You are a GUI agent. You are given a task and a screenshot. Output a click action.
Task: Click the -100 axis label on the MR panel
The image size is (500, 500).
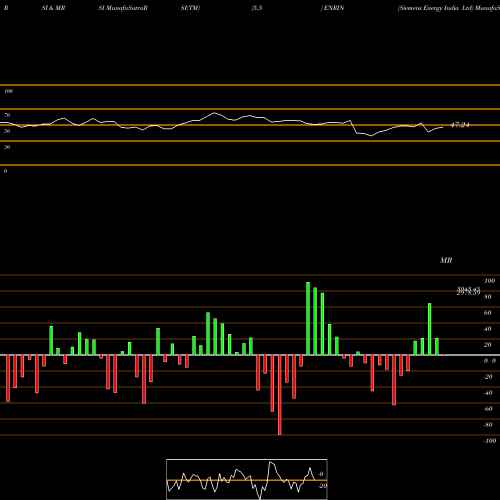pos(490,441)
